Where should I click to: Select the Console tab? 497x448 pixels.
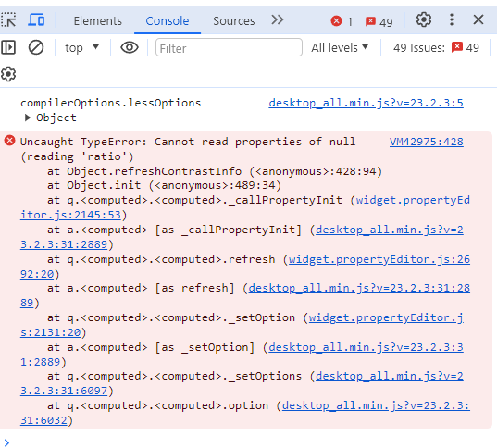pyautogui.click(x=167, y=21)
